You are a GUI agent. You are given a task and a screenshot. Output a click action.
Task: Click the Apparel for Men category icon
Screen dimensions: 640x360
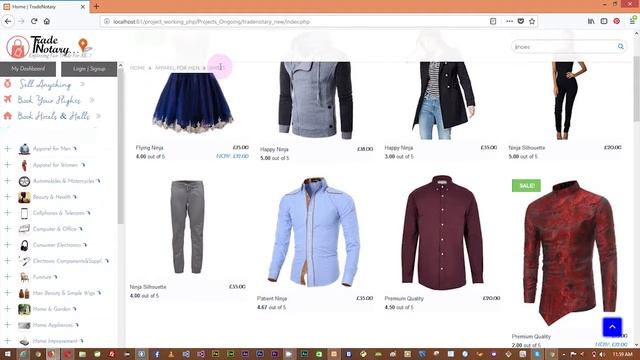point(24,149)
